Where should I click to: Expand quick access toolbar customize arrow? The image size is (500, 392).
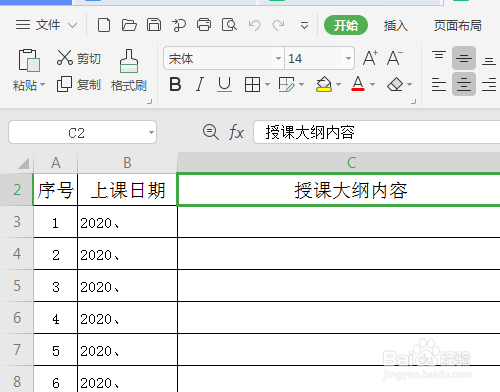304,25
